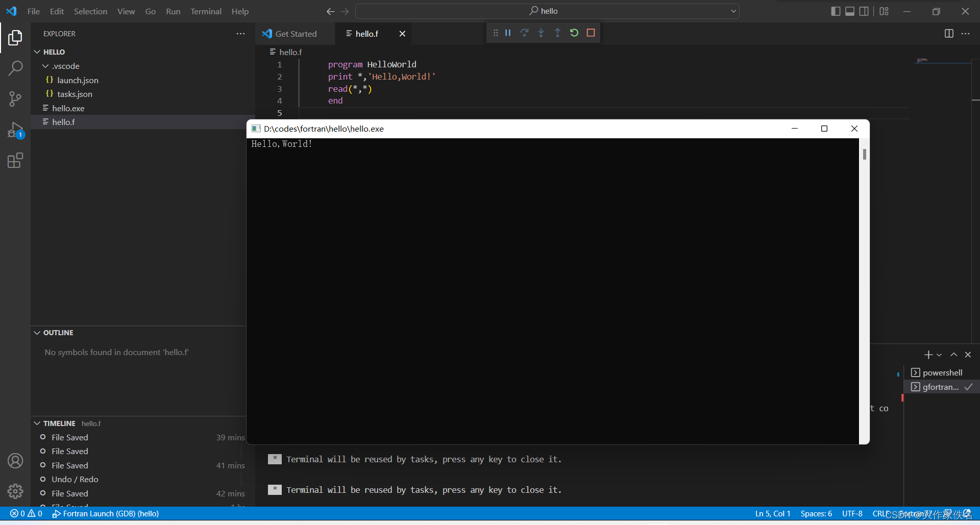Image resolution: width=980 pixels, height=525 pixels.
Task: Open Explorer Views and More Actions menu
Action: pyautogui.click(x=240, y=34)
